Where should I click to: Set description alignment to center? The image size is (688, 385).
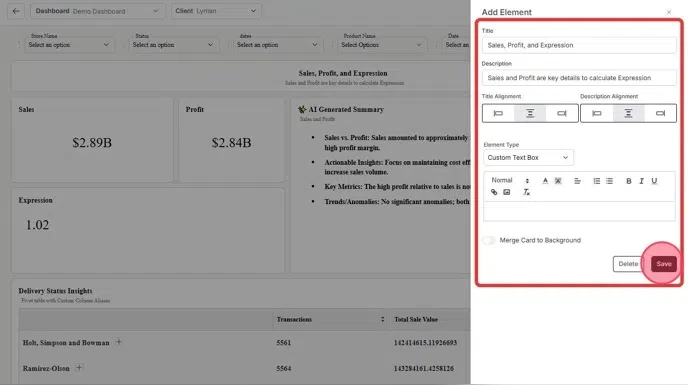pyautogui.click(x=628, y=113)
